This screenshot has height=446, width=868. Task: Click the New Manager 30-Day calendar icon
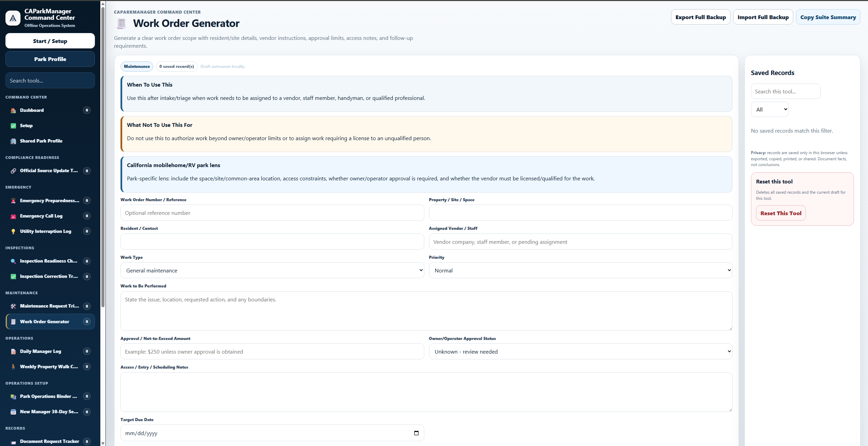(x=13, y=412)
